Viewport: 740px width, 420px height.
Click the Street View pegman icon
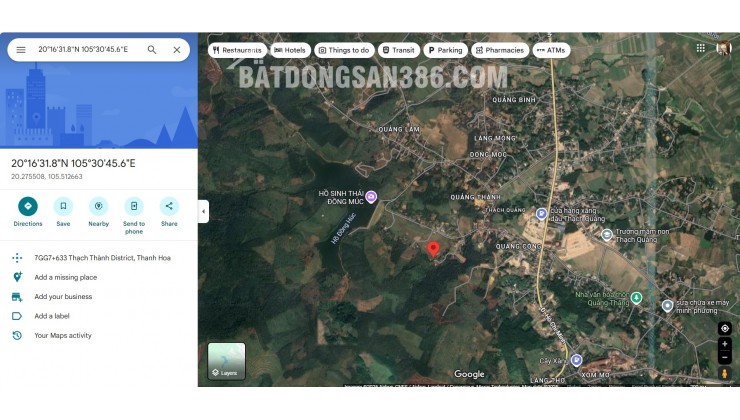click(x=724, y=374)
